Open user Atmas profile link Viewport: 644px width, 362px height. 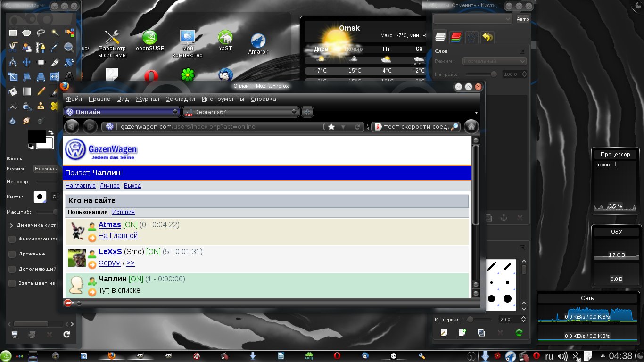(x=110, y=225)
